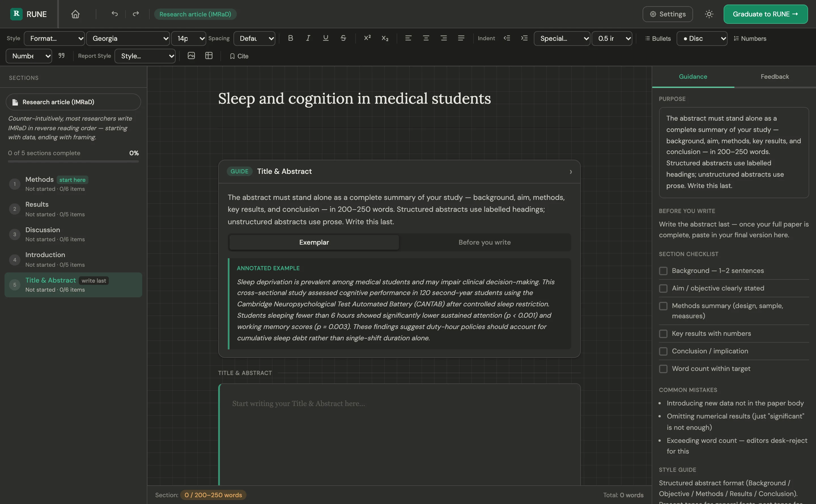The width and height of the screenshot is (816, 504).
Task: Click the Redo arrow icon
Action: point(136,14)
